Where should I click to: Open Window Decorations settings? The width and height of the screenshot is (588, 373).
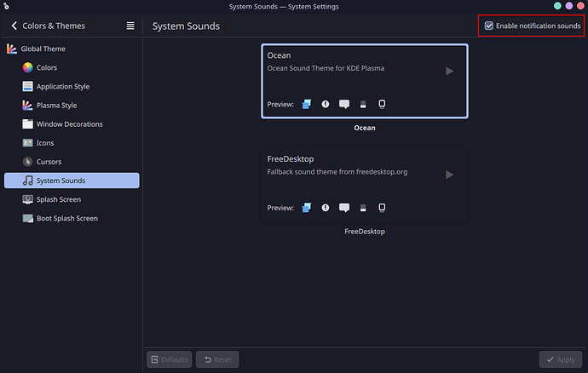(72, 124)
